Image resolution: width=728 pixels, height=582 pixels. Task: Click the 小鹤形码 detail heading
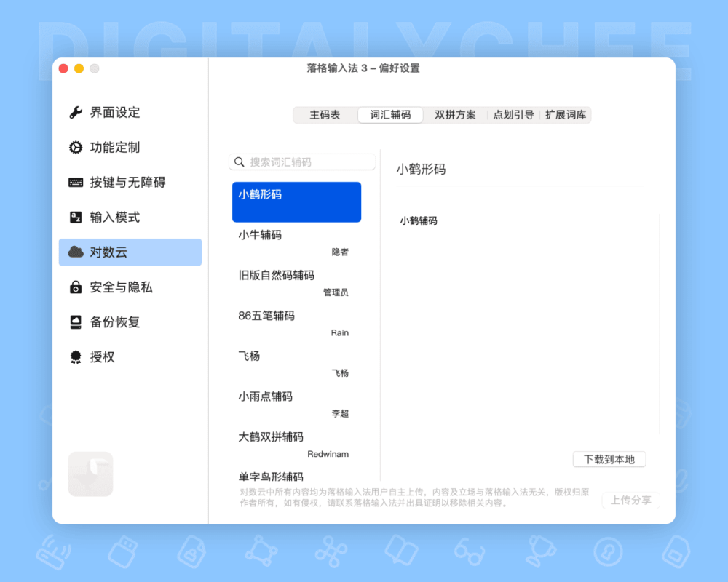point(421,169)
